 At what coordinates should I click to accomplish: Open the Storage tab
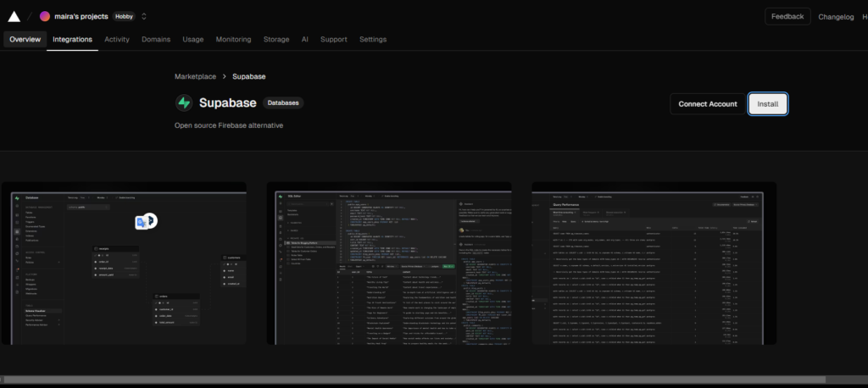276,39
